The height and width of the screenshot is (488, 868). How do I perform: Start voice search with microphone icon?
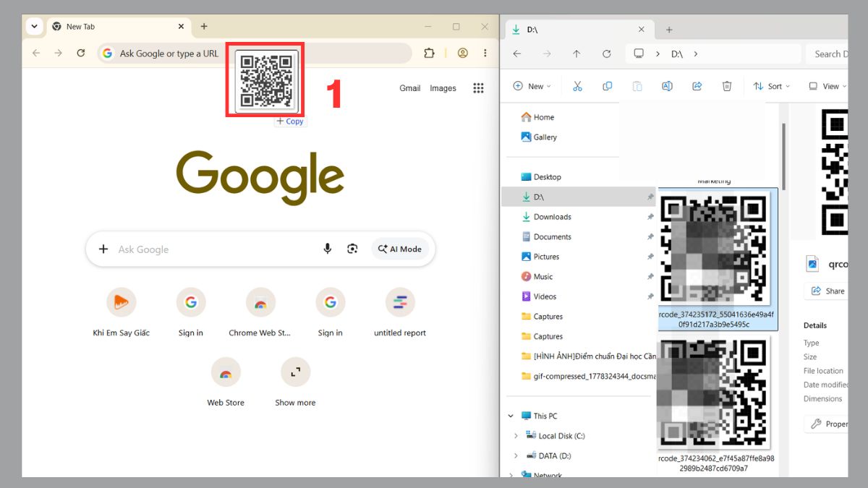(328, 249)
